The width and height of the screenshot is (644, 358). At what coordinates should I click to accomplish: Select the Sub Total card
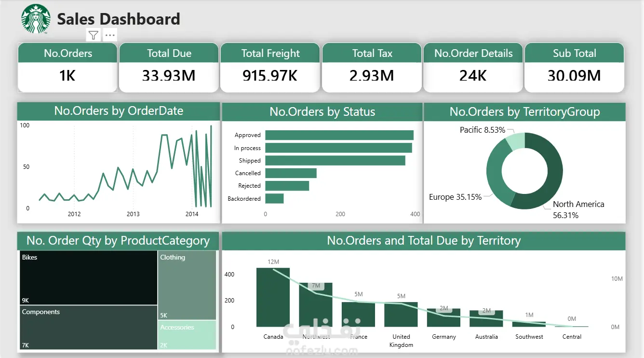coord(574,68)
